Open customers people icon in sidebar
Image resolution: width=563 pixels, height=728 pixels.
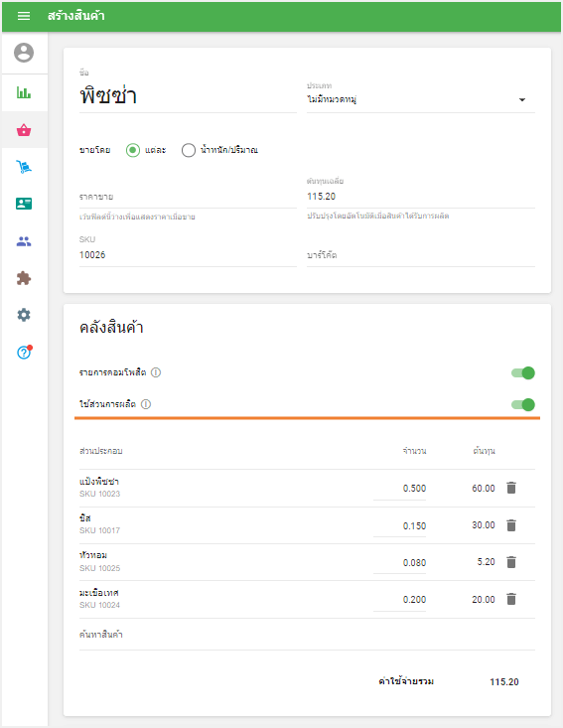[24, 241]
